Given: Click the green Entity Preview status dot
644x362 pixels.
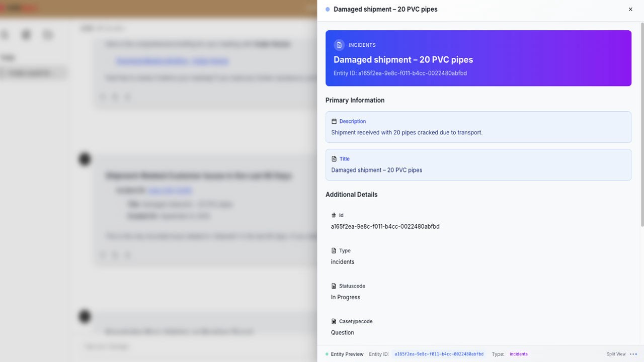Looking at the screenshot, I should tap(327, 354).
